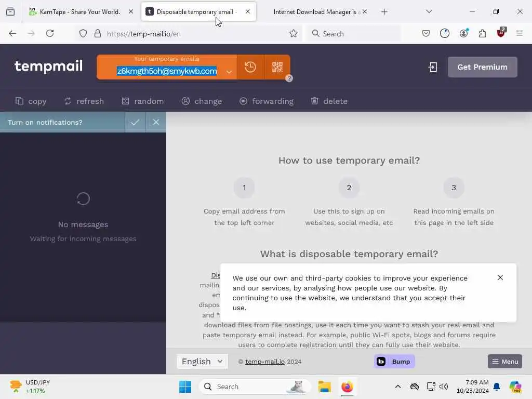
Task: Open the footer Menu button
Action: (x=505, y=362)
